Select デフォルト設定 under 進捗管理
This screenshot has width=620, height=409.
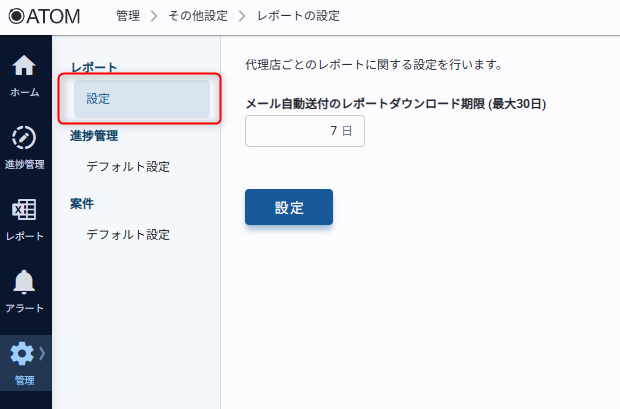[x=128, y=167]
